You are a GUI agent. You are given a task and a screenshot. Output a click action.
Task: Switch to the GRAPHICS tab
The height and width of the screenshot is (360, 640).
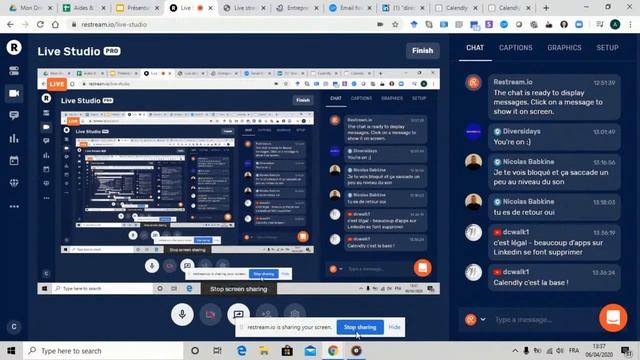click(x=564, y=48)
